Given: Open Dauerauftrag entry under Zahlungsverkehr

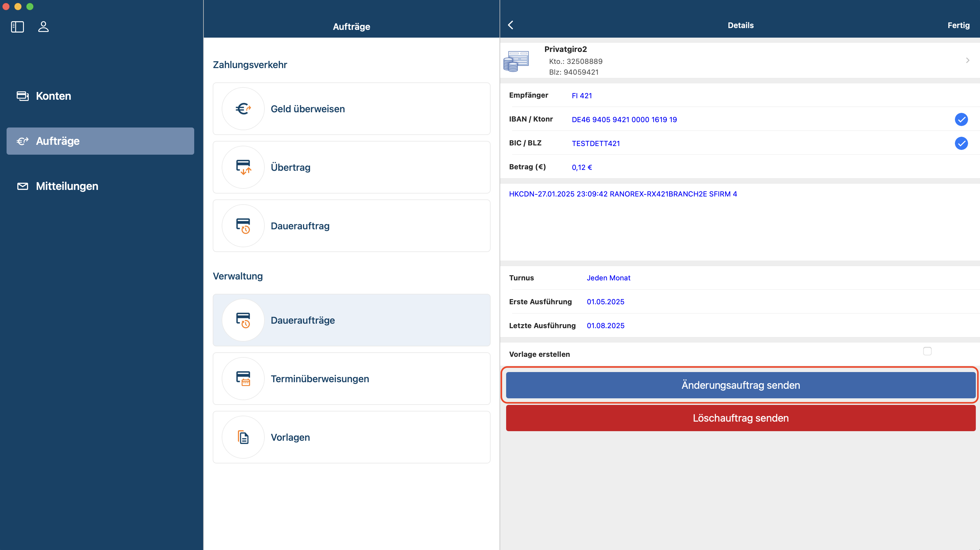Looking at the screenshot, I should point(352,226).
